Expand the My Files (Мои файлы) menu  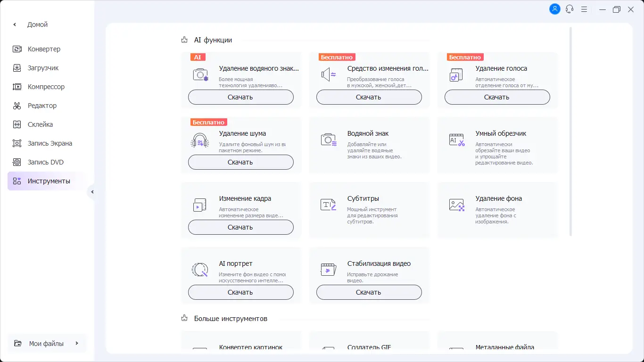pyautogui.click(x=46, y=344)
